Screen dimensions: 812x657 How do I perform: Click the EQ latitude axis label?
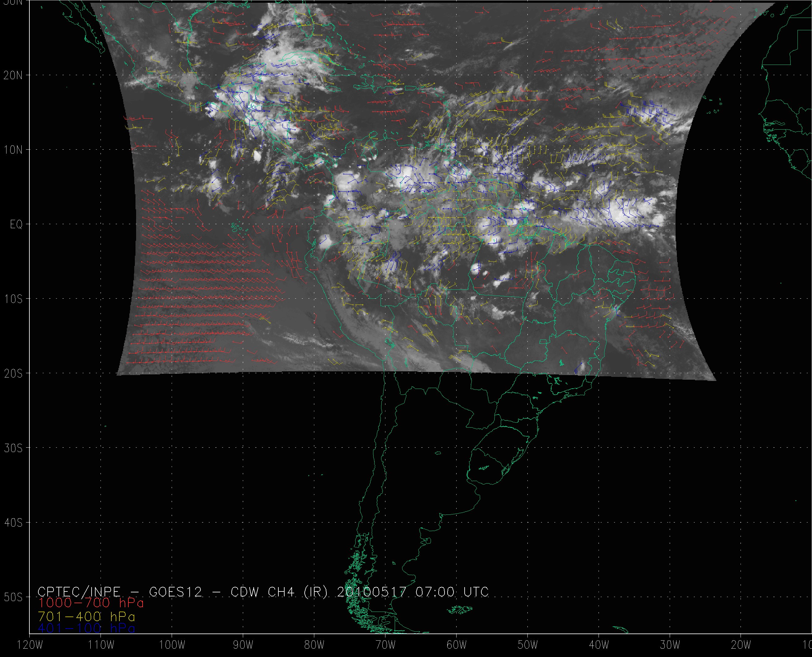point(16,224)
